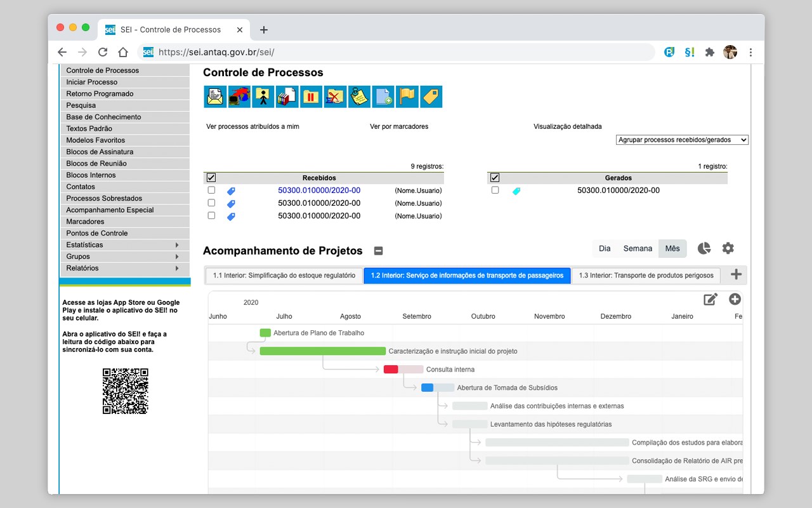Open project settings gear icon
This screenshot has height=508, width=812.
(728, 248)
